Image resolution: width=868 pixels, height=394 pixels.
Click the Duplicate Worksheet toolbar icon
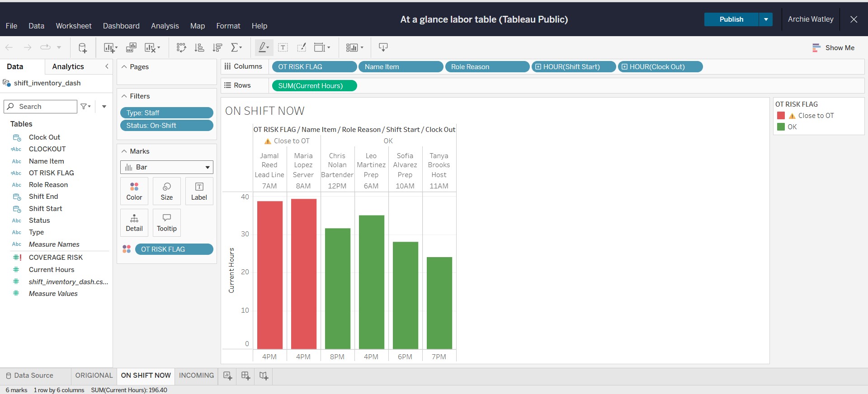pyautogui.click(x=131, y=47)
